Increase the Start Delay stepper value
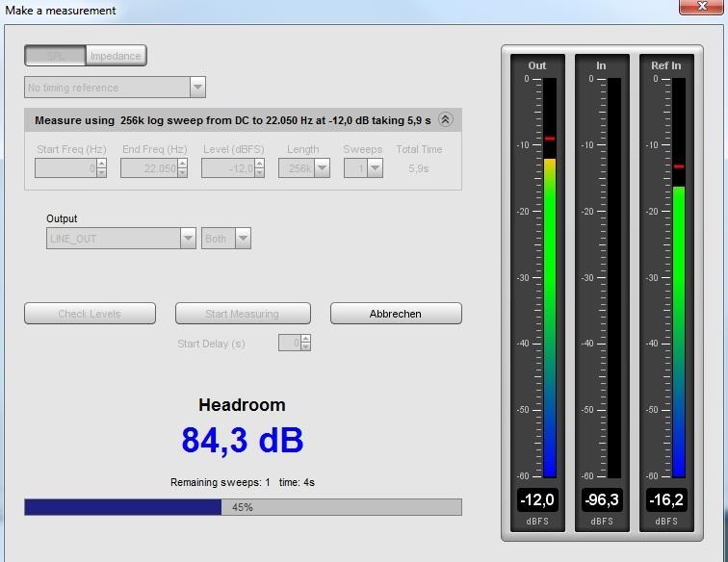The width and height of the screenshot is (728, 562). (x=305, y=339)
